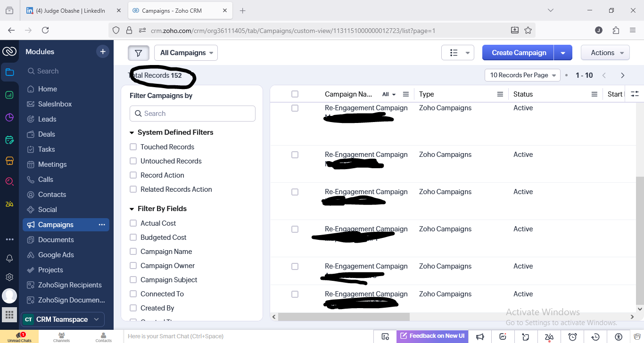Select all campaigns with header checkbox
Viewport: 644px width, 343px height.
295,94
